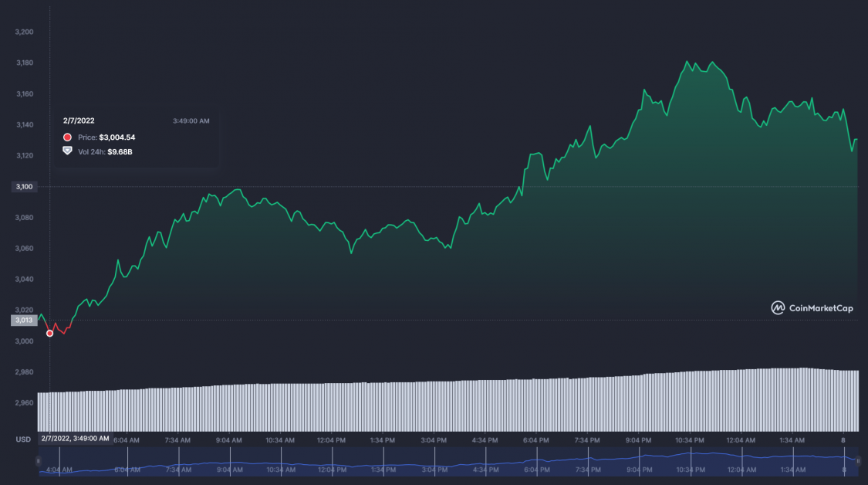Click the 2,980 y-axis label
This screenshot has width=868, height=485.
25,372
